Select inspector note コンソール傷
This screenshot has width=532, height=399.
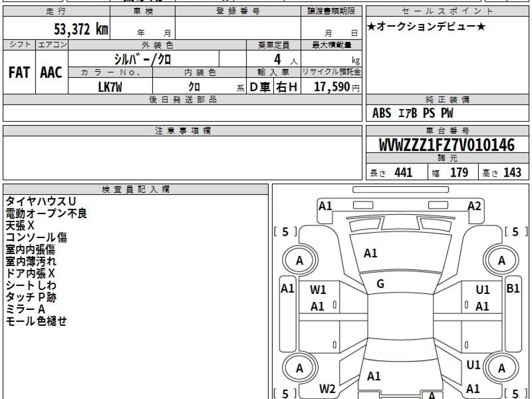(x=36, y=238)
